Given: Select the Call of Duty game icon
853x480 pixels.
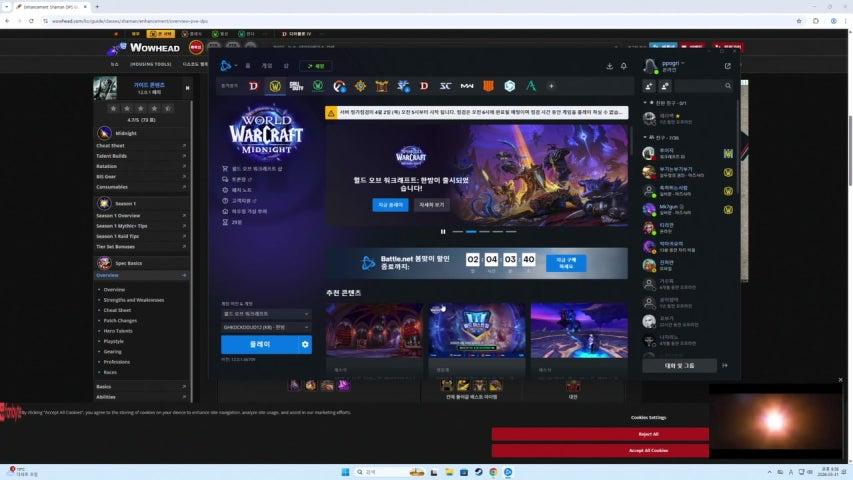Looking at the screenshot, I should click(296, 86).
